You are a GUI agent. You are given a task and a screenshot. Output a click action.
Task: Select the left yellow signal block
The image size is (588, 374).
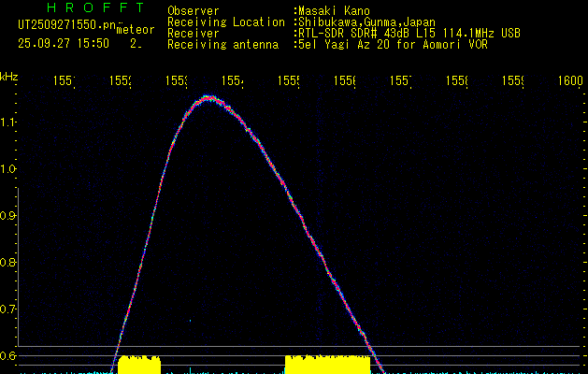point(138,364)
